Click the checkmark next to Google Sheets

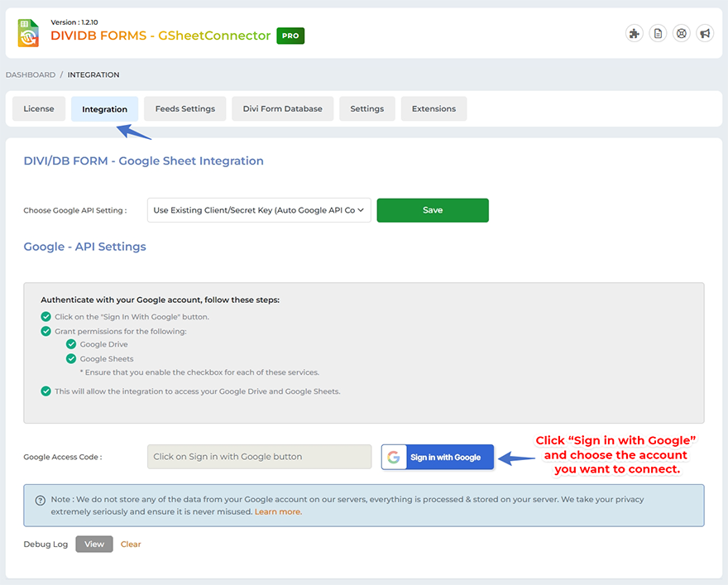tap(71, 357)
